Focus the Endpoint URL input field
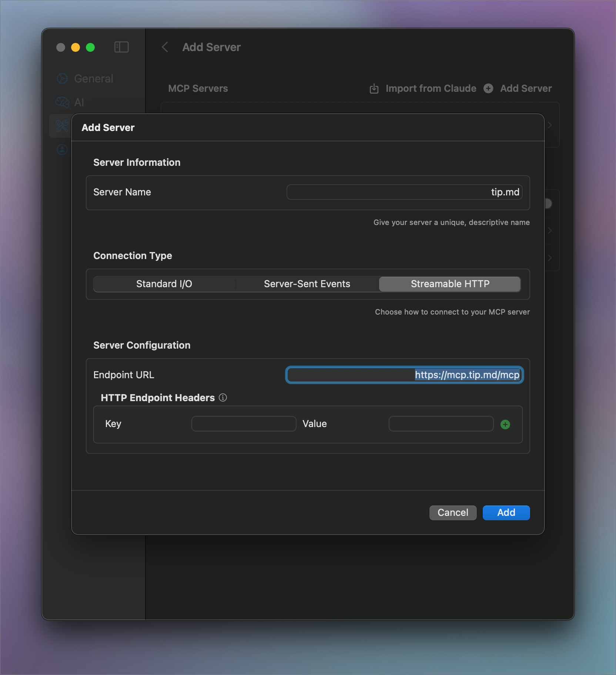616x675 pixels. click(404, 375)
